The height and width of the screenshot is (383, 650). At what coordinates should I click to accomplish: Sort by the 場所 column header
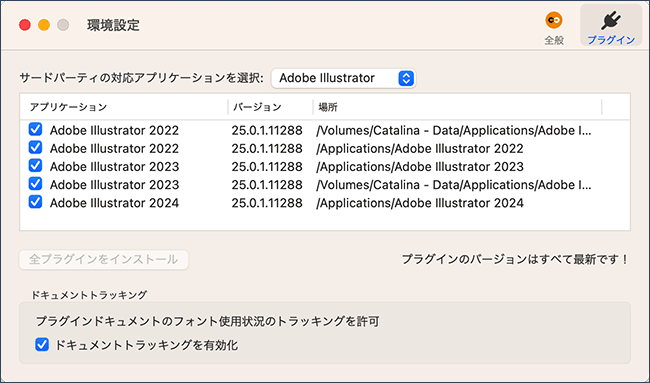tap(327, 107)
